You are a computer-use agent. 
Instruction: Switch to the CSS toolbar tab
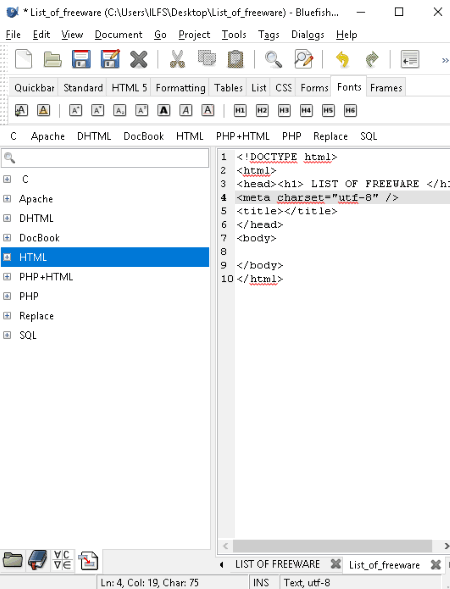(283, 88)
